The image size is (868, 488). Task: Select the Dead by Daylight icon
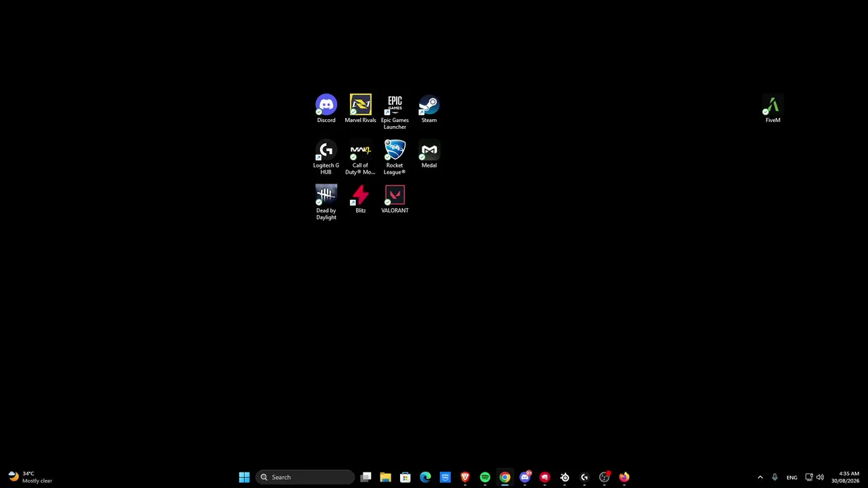click(x=326, y=203)
